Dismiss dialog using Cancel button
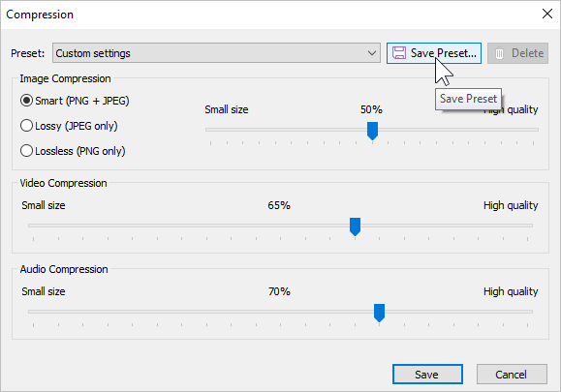 [x=512, y=375]
